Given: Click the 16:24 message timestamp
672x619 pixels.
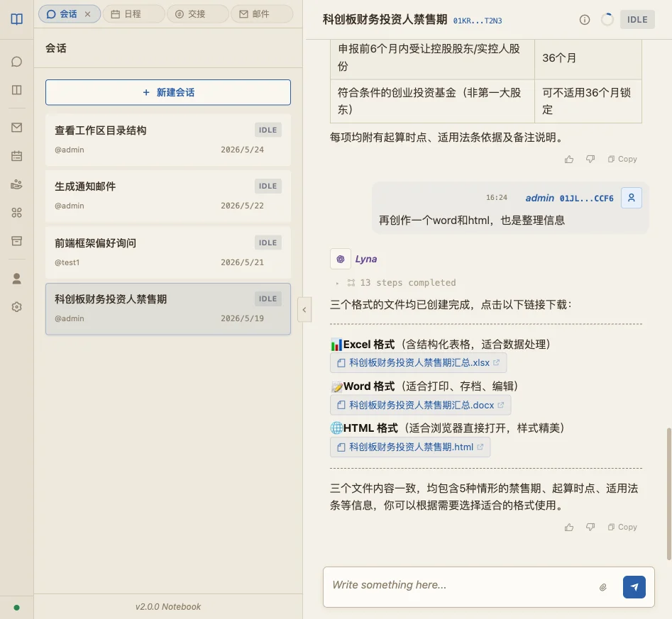Looking at the screenshot, I should click(x=496, y=198).
